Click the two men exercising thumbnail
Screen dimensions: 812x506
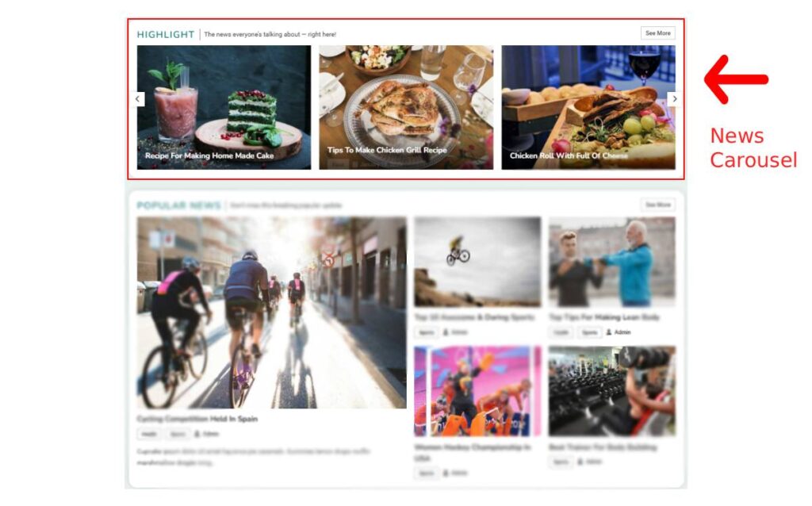(x=612, y=262)
